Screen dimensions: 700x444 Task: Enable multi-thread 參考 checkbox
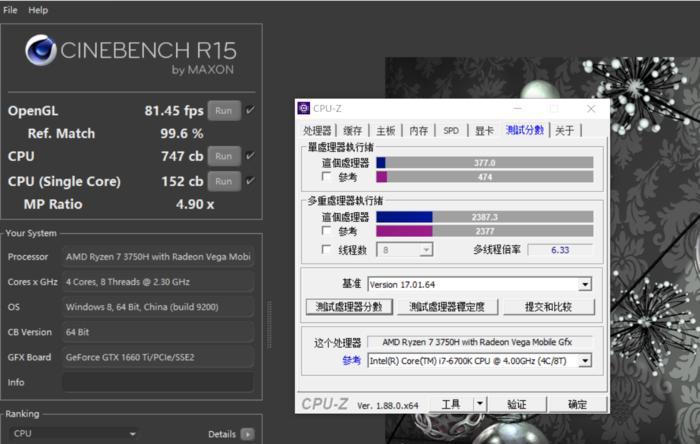tap(327, 231)
